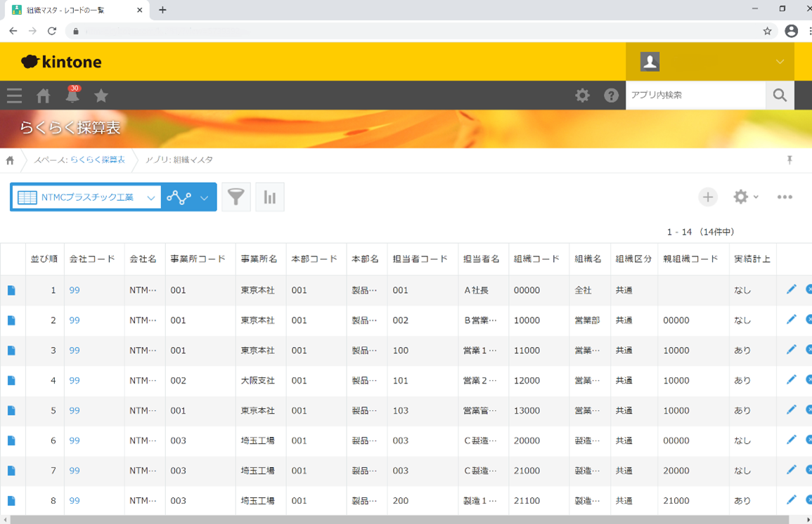Open the bar chart aggregate icon
The image size is (812, 524).
coord(270,197)
